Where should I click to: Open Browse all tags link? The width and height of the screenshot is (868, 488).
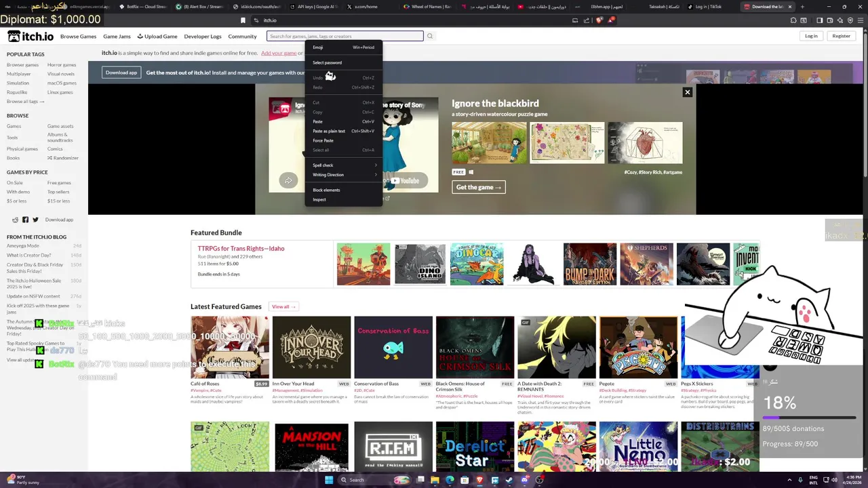click(x=25, y=102)
